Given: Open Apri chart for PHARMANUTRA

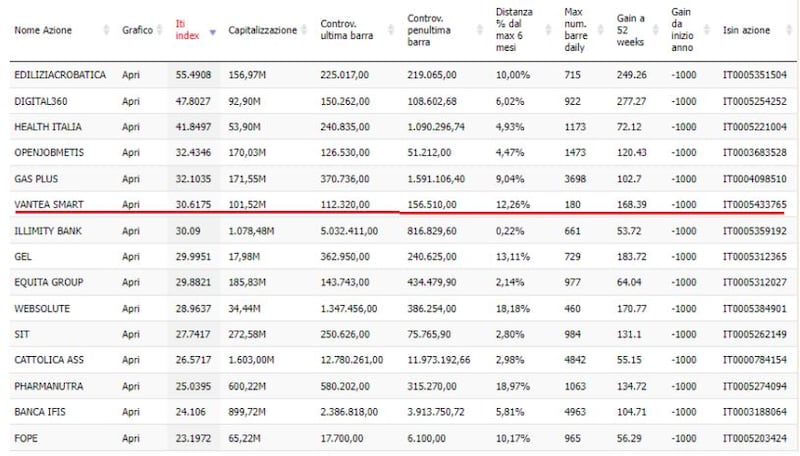Looking at the screenshot, I should [131, 386].
